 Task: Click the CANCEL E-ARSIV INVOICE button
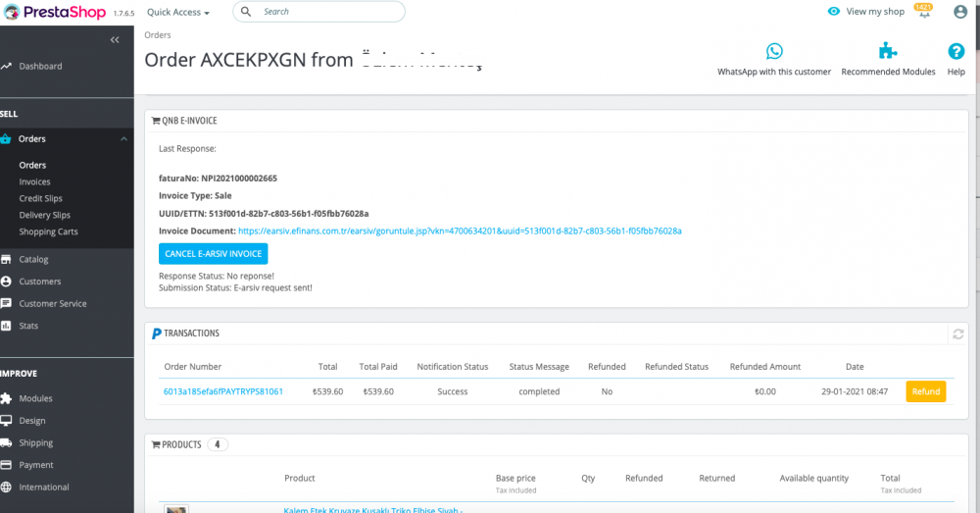click(213, 253)
